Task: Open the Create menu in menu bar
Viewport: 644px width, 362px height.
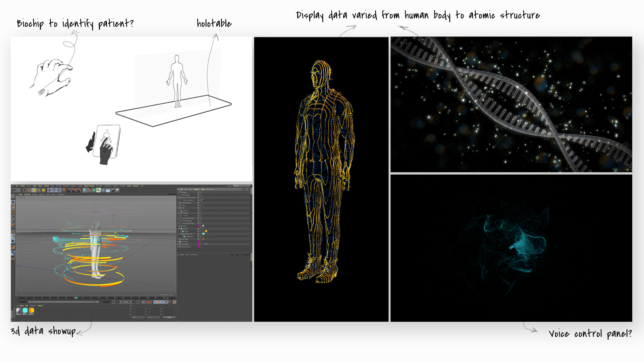Action: pyautogui.click(x=22, y=186)
